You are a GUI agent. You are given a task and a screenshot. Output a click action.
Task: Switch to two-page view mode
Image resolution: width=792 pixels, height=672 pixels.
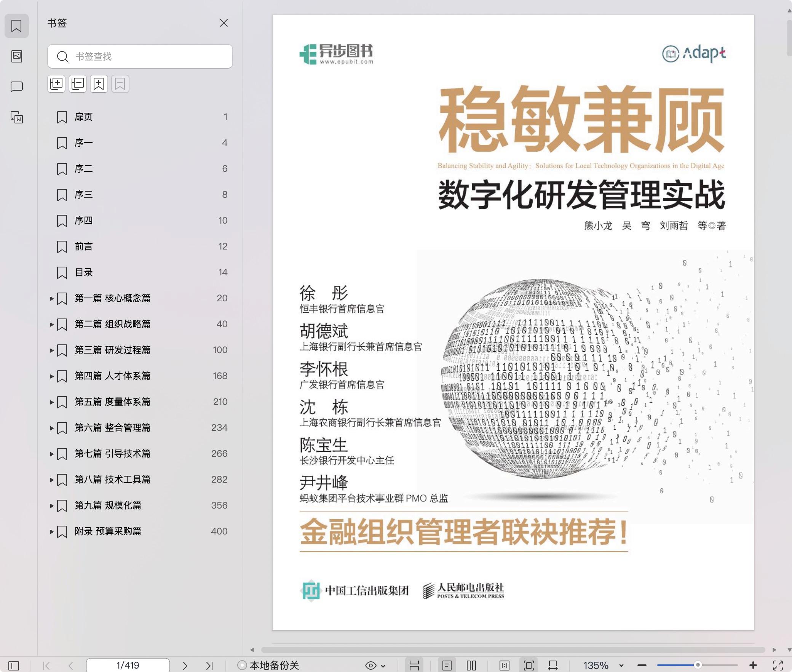471,666
